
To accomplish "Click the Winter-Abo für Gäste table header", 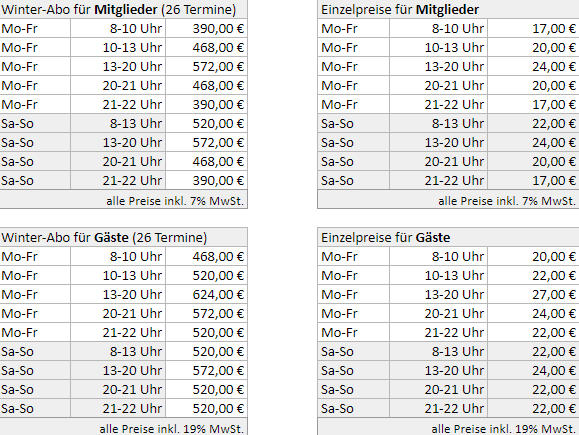I will click(x=123, y=237).
